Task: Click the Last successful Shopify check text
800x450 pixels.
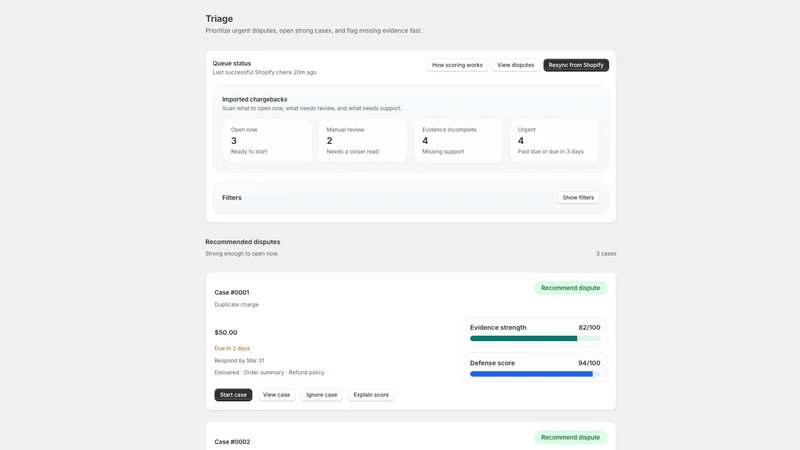Action: coord(265,72)
